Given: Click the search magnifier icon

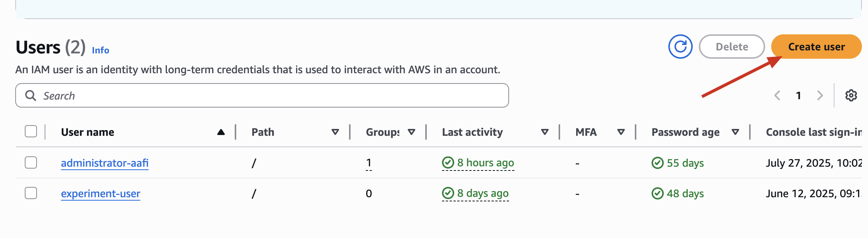Looking at the screenshot, I should (x=30, y=95).
